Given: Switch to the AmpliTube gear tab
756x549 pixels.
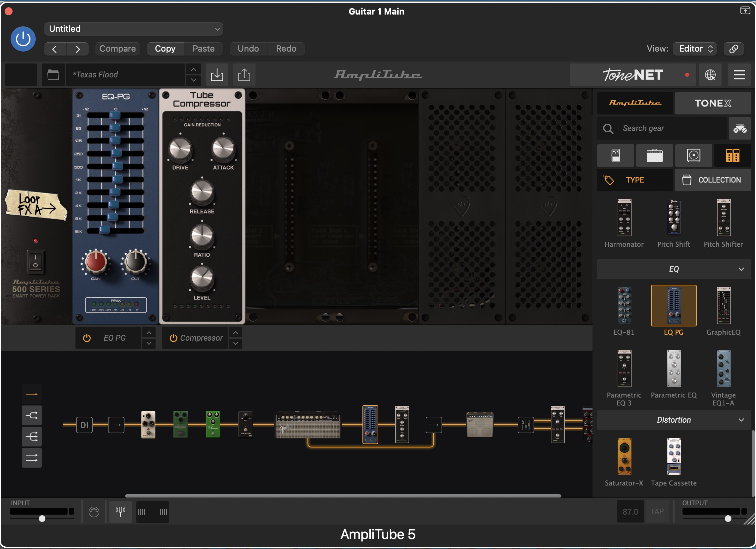Looking at the screenshot, I should point(635,103).
